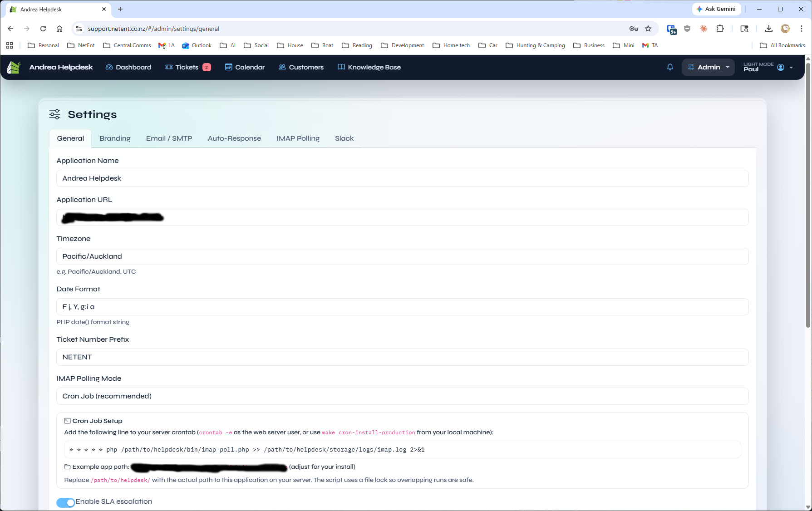Toggle the bookmark star for this page
The height and width of the screenshot is (511, 812).
click(x=648, y=28)
